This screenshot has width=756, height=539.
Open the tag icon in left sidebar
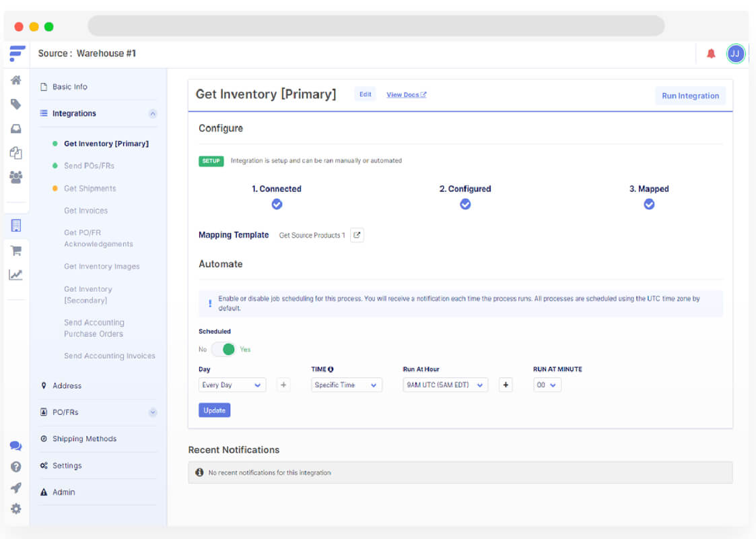click(x=16, y=104)
